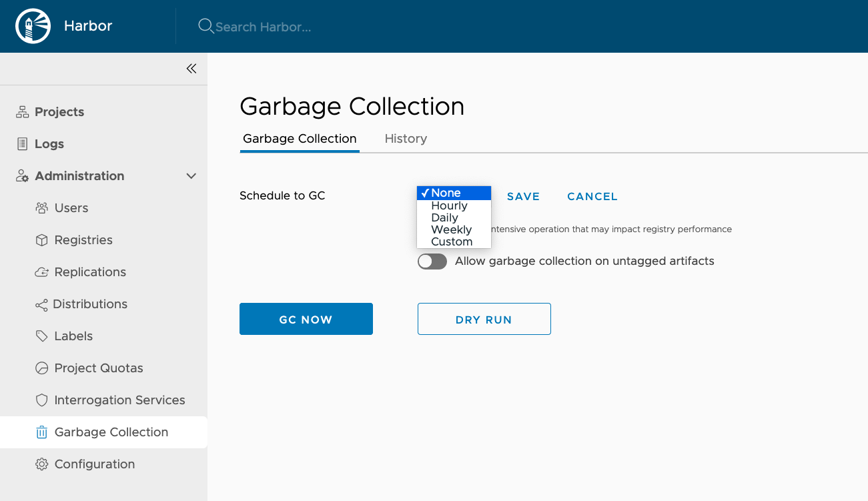This screenshot has height=501, width=868.
Task: Focus the Search Harbor input field
Action: [x=264, y=27]
